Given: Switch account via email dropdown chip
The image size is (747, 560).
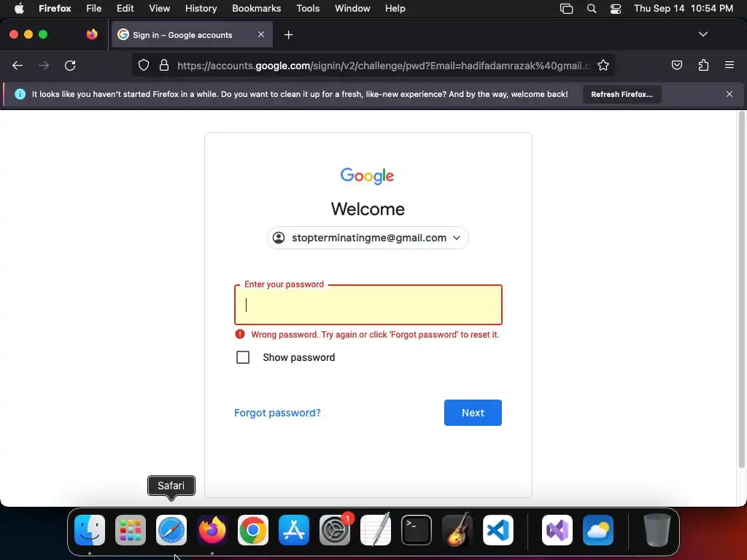Looking at the screenshot, I should pyautogui.click(x=368, y=238).
